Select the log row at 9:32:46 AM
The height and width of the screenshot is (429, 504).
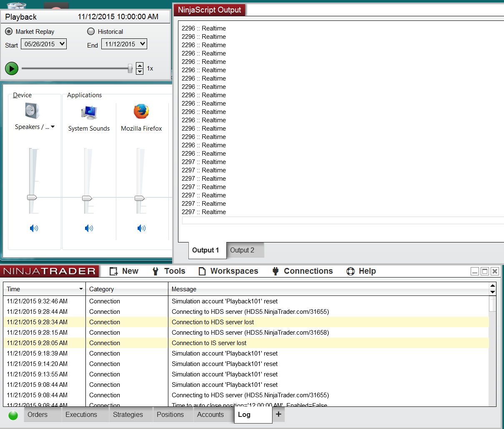point(246,301)
